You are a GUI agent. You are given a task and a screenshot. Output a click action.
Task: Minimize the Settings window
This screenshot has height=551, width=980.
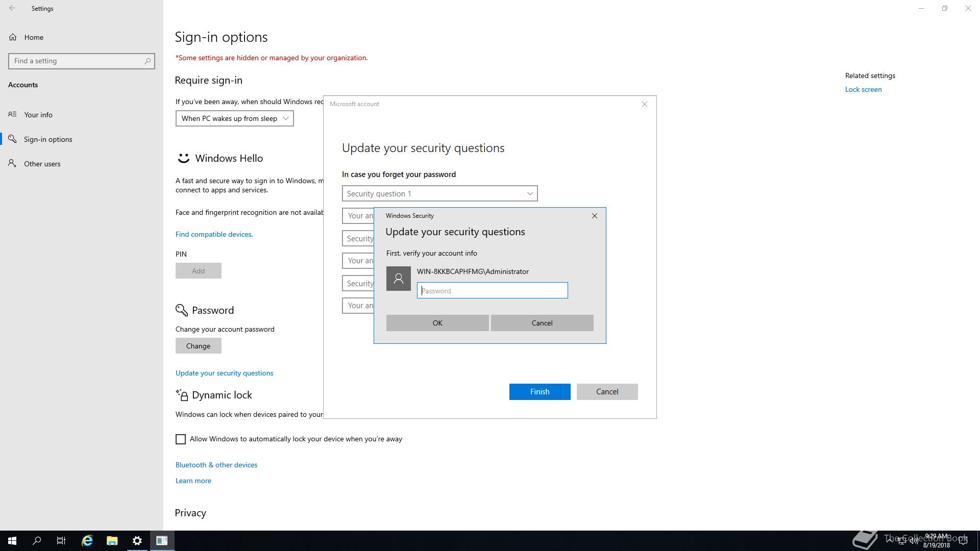[921, 8]
